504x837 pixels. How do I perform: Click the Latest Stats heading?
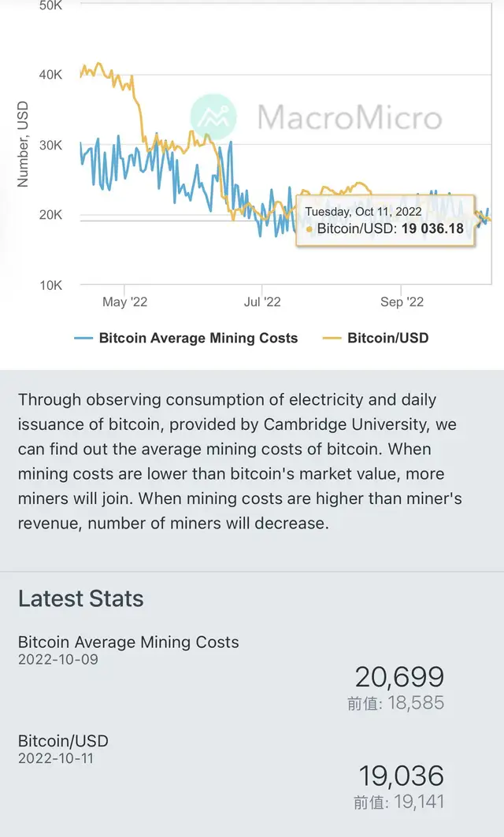pyautogui.click(x=80, y=599)
